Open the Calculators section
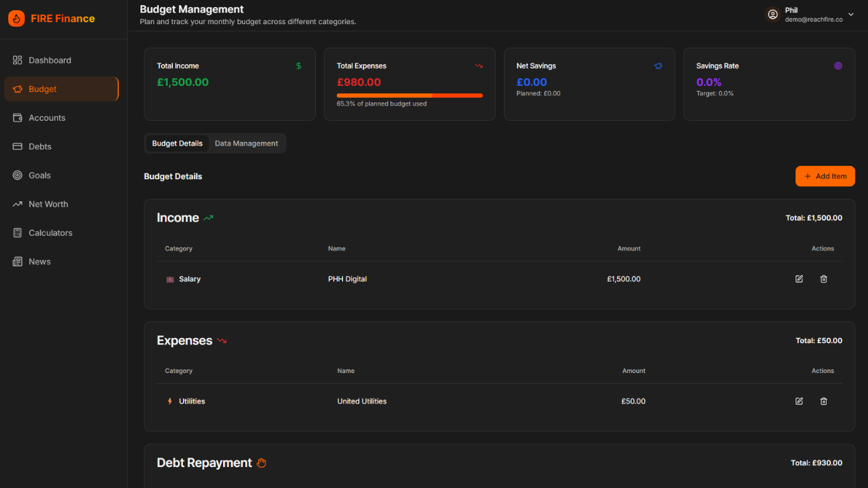 pos(51,233)
